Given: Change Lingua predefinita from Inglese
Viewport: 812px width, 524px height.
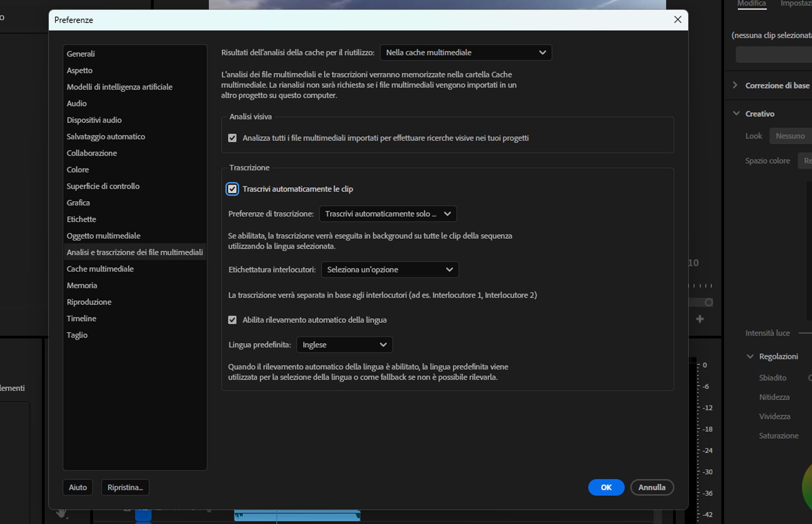Looking at the screenshot, I should tap(344, 345).
